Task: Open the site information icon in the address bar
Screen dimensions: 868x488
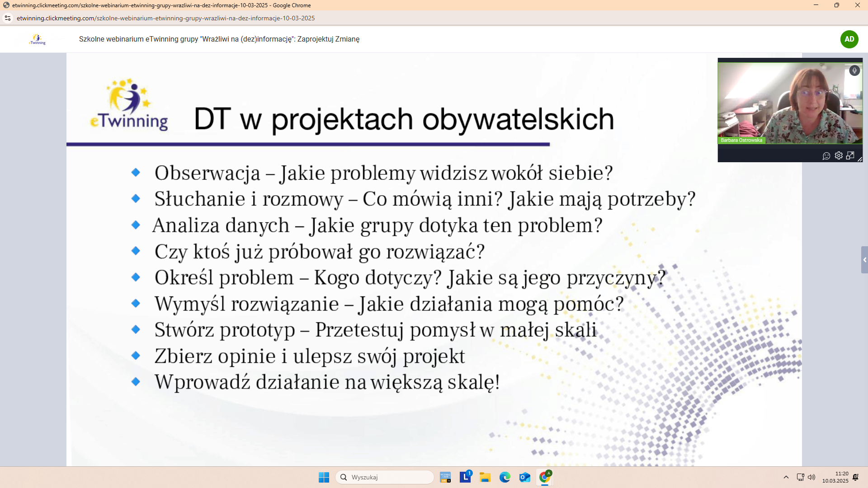Action: click(8, 18)
